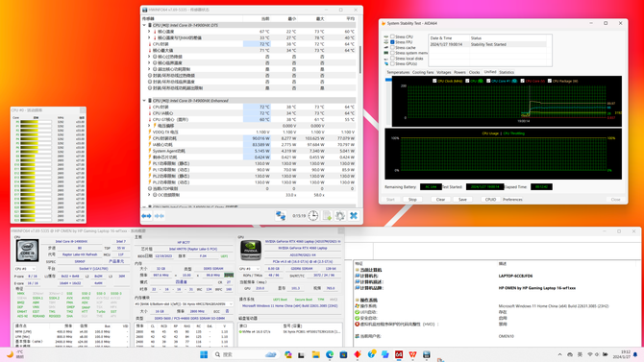Viewport: 644px width, 362px height.
Task: Open the notification bell in the system tray
Action: 635,354
